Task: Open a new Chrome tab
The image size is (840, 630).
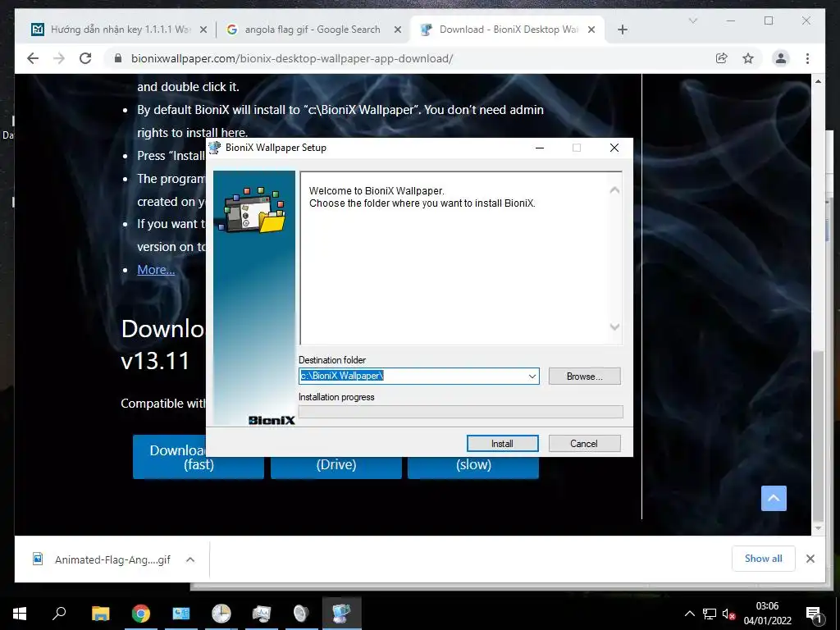Action: (622, 30)
